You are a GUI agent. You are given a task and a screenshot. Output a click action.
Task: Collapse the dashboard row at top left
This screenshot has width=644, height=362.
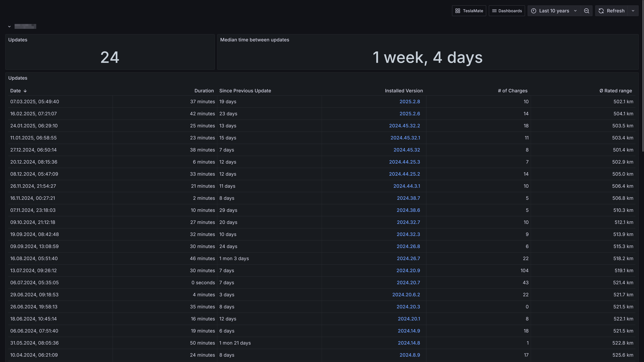10,26
